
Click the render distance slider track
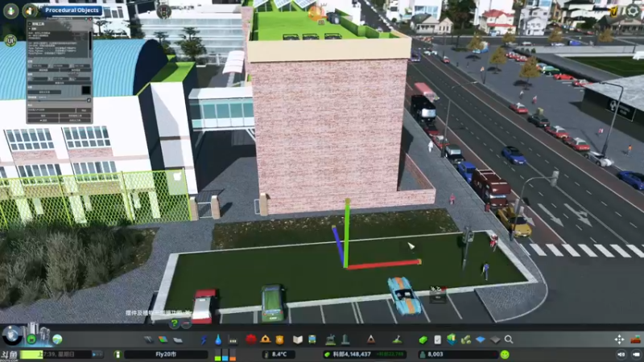[57, 100]
